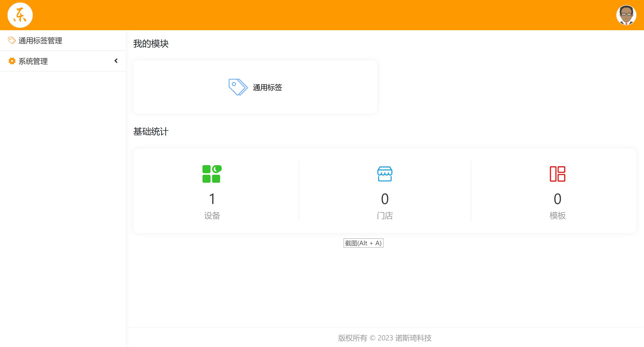
Task: Click the orange logo in the top-left corner
Action: coord(20,15)
